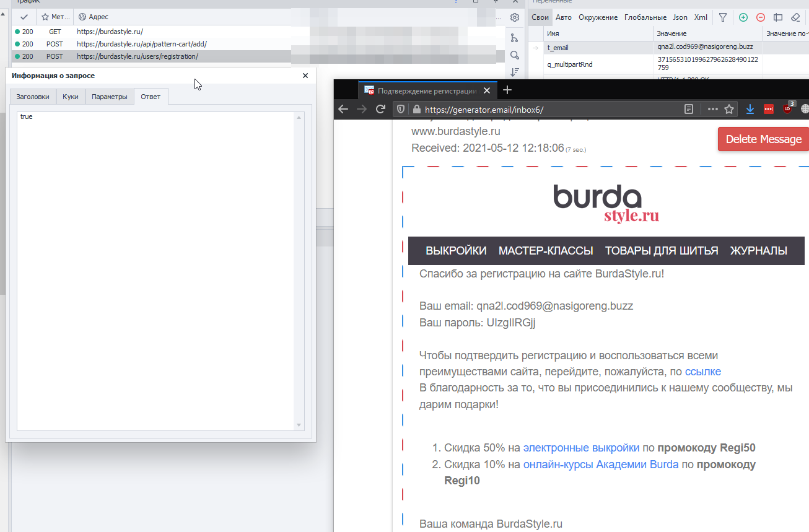Click sewing goods in the email menu (ТОВАРЫ ДЛЯ ШИТЬЯ)
This screenshot has height=532, width=809.
pyautogui.click(x=662, y=251)
